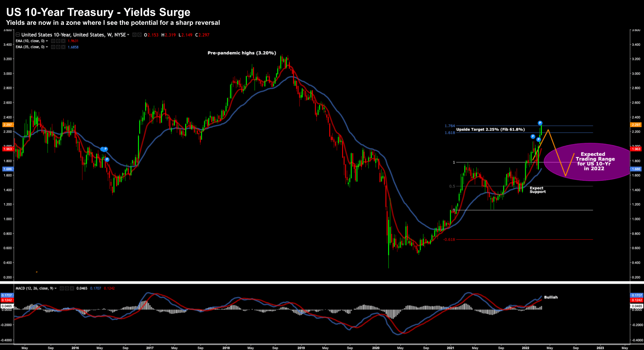Click the EMA (10, close, 0) legend label
Viewport: 644px width, 350px height.
[30, 41]
